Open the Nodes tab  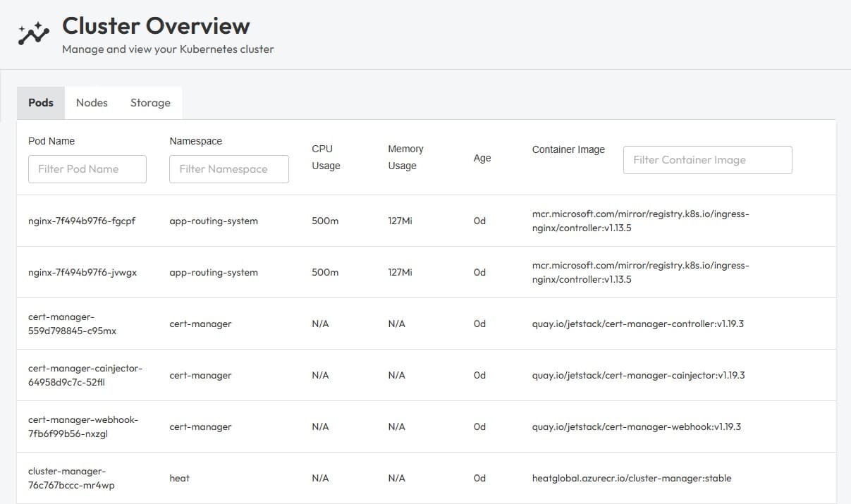[x=92, y=103]
